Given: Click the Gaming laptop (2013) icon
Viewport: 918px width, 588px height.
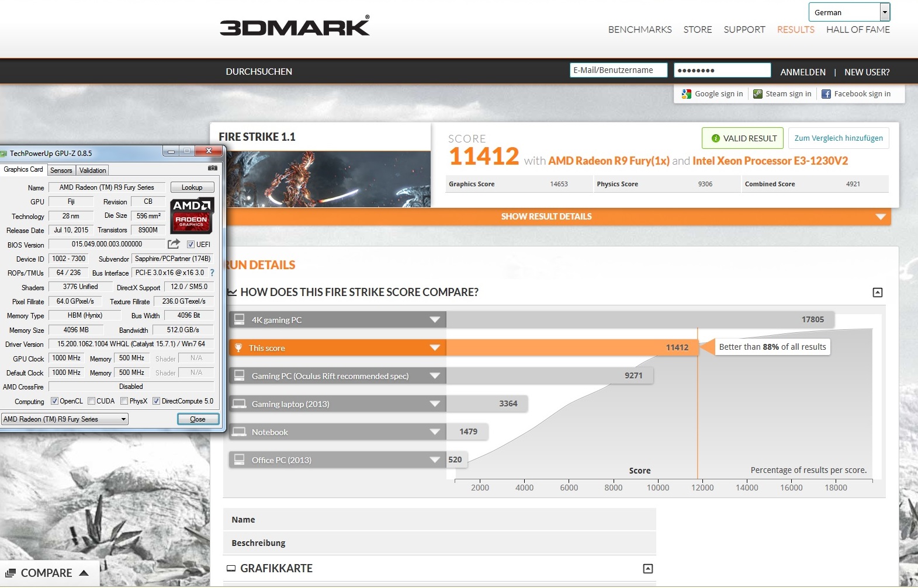Looking at the screenshot, I should pyautogui.click(x=239, y=403).
